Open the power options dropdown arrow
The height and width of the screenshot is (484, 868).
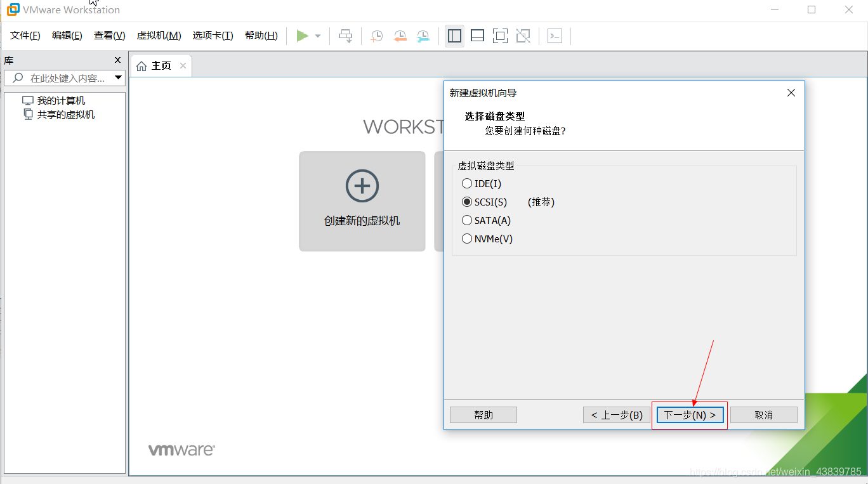tap(318, 36)
